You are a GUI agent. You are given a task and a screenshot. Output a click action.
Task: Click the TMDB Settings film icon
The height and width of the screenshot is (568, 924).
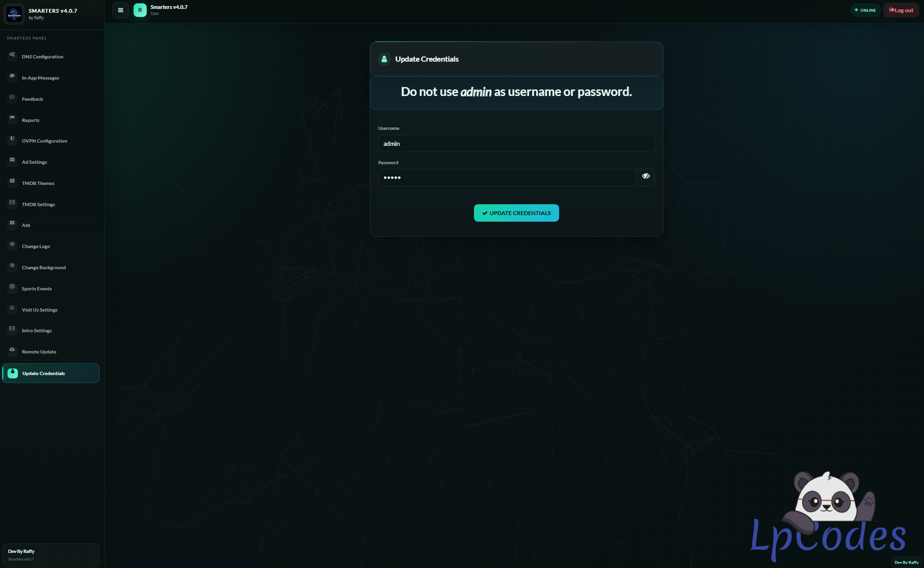click(x=12, y=203)
